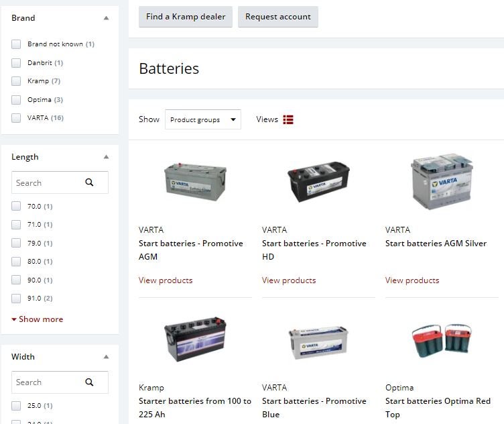Click the Optima brand label above Red Top

399,388
